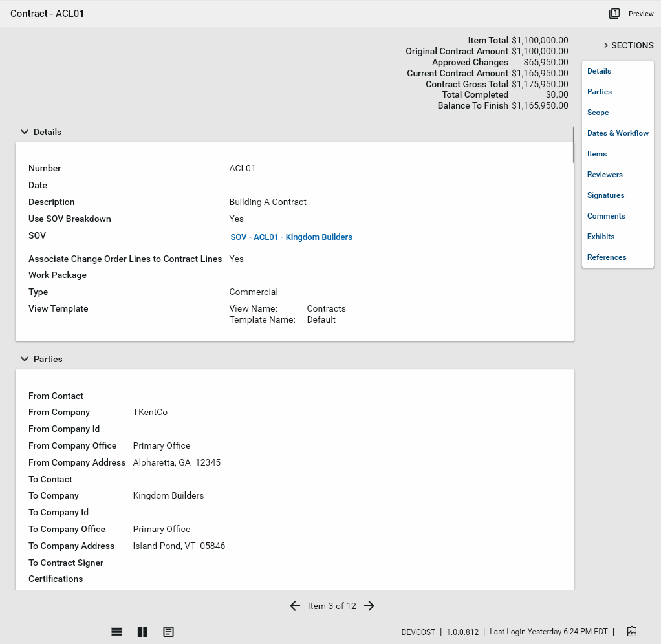Viewport: 661px width, 644px height.
Task: Switch to list layout view icon
Action: tap(117, 632)
